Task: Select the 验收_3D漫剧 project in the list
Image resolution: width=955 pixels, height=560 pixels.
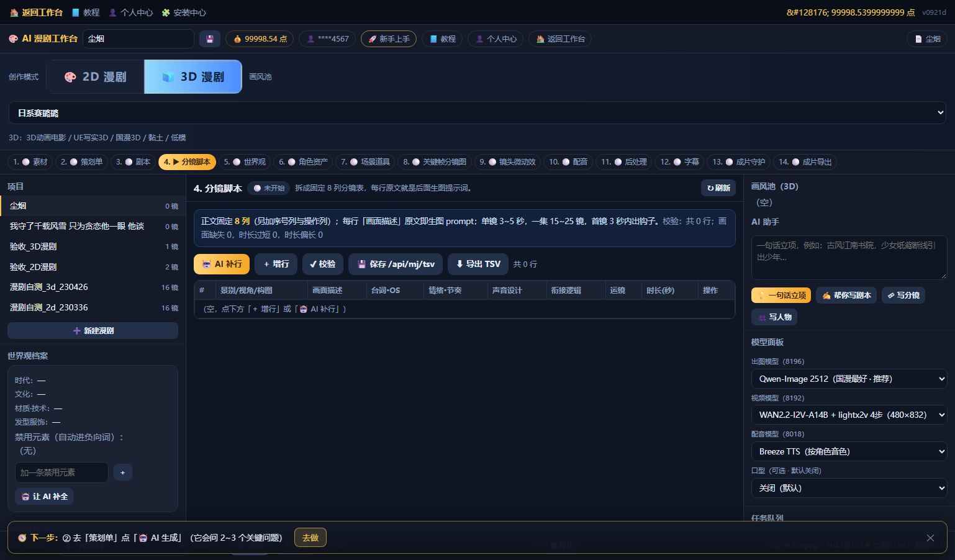Action: [93, 247]
